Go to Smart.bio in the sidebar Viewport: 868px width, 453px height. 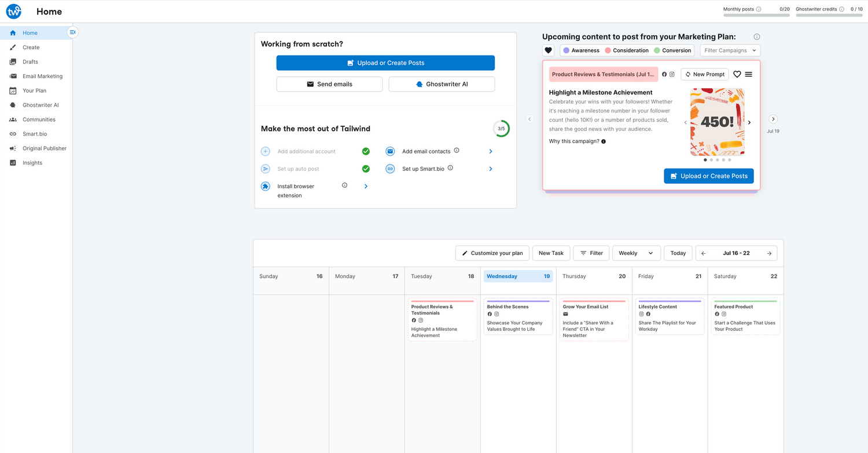(36, 134)
